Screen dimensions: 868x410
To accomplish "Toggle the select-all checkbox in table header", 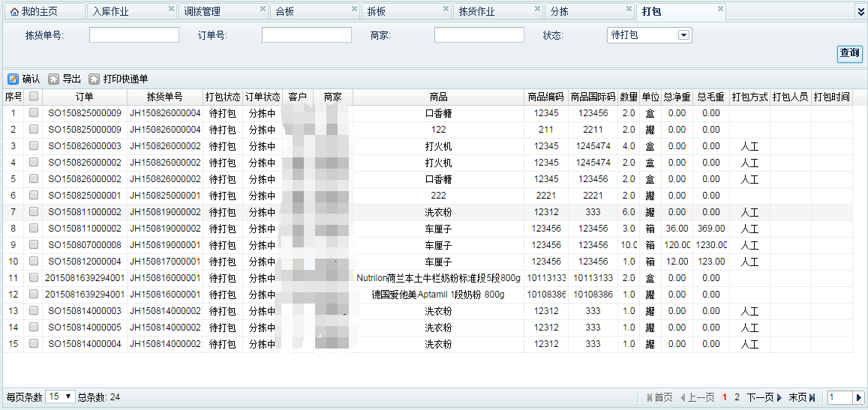I will 33,97.
